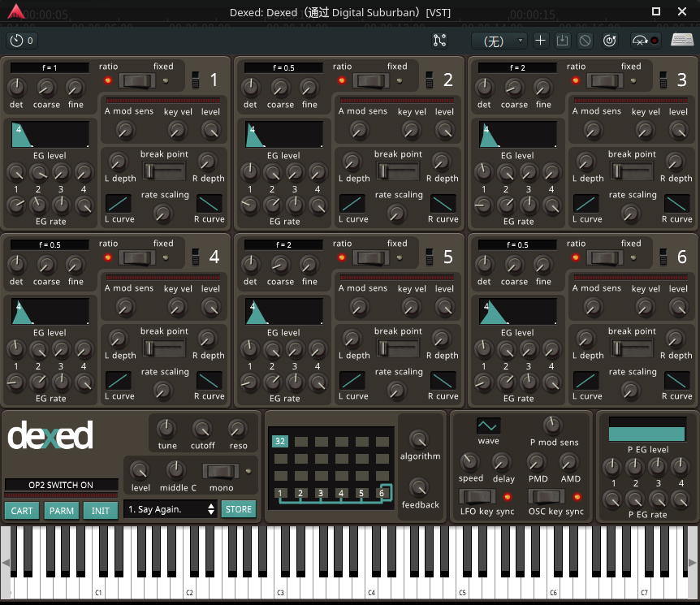Image resolution: width=700 pixels, height=605 pixels.
Task: Click the pitch EG level display
Action: pyautogui.click(x=647, y=430)
